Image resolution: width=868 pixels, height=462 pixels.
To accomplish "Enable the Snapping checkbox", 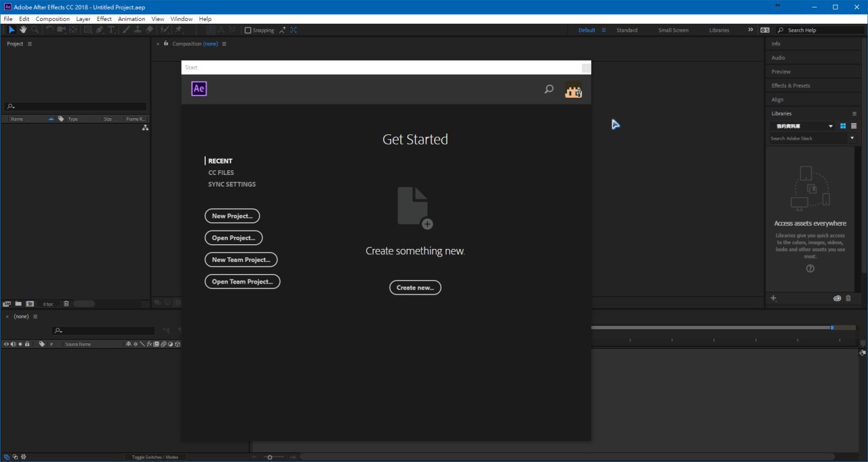I will 248,31.
